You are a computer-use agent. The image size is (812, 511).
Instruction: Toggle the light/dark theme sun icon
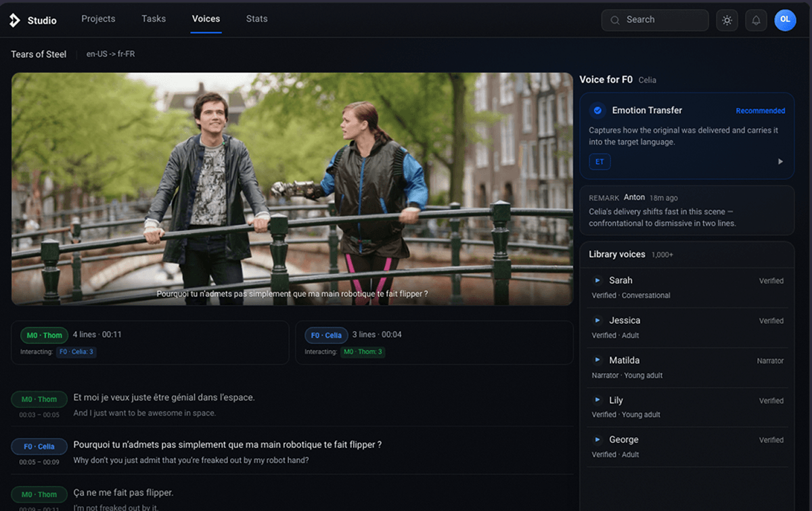727,20
